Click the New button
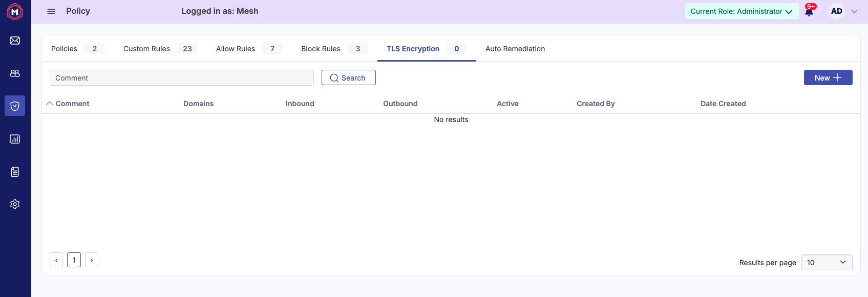 tap(828, 78)
